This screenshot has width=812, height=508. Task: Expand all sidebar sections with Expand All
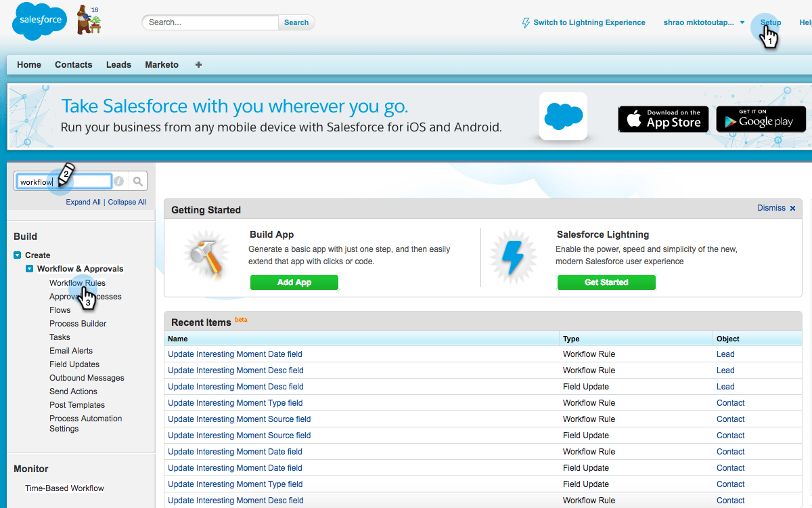click(x=83, y=201)
